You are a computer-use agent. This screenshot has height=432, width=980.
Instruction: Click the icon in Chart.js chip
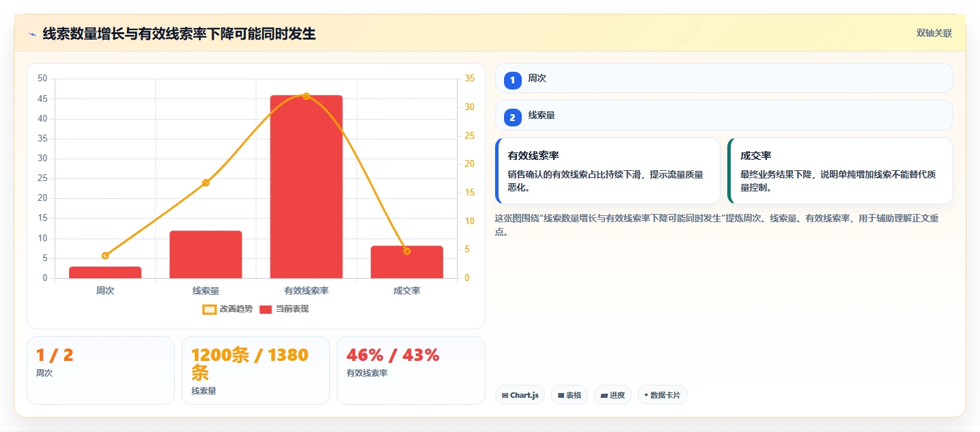505,395
